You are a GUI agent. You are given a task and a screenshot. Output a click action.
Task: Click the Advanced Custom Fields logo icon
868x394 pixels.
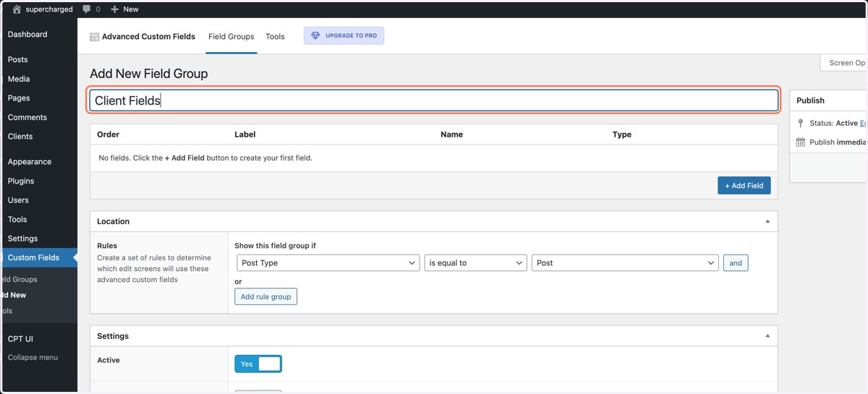click(94, 37)
